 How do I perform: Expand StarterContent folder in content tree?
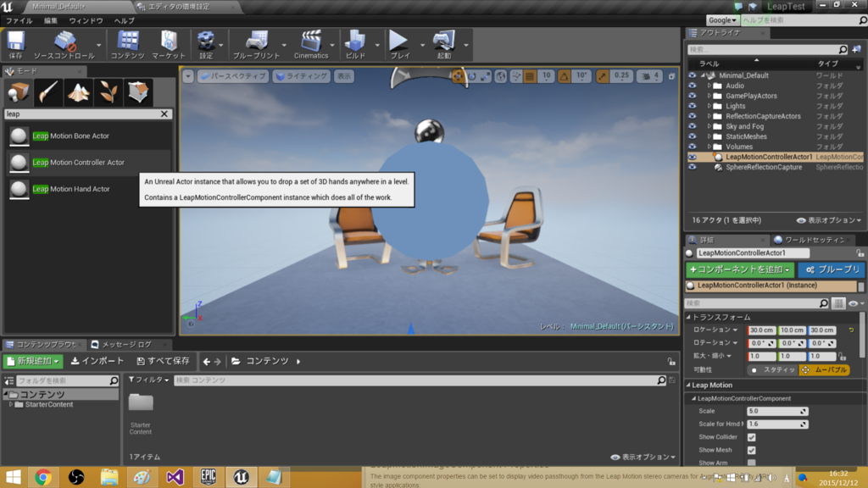pyautogui.click(x=10, y=404)
